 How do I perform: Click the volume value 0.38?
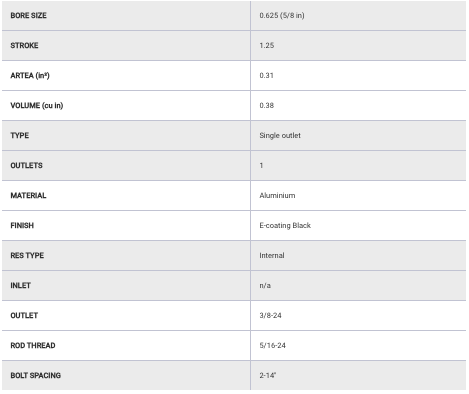coord(267,105)
